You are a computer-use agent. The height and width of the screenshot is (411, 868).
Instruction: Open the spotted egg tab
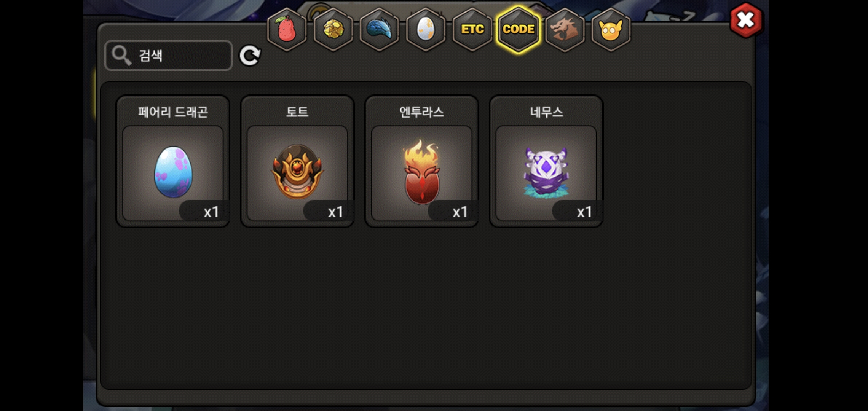click(426, 29)
